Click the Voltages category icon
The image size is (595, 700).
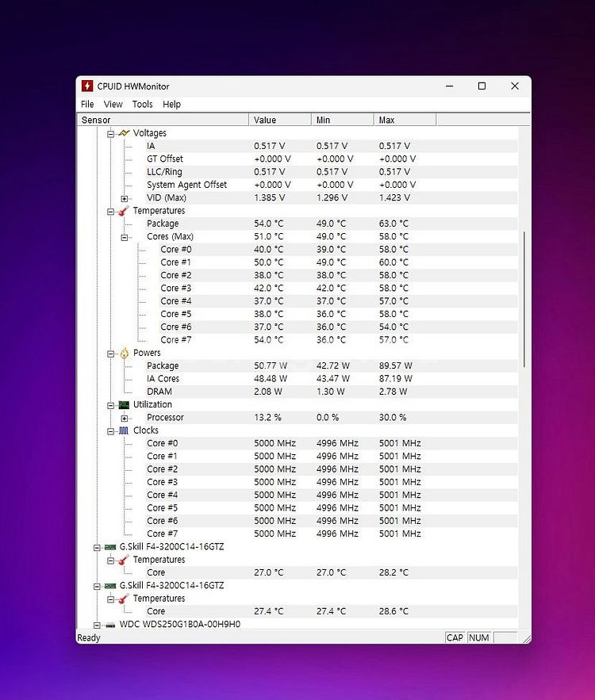coord(124,133)
